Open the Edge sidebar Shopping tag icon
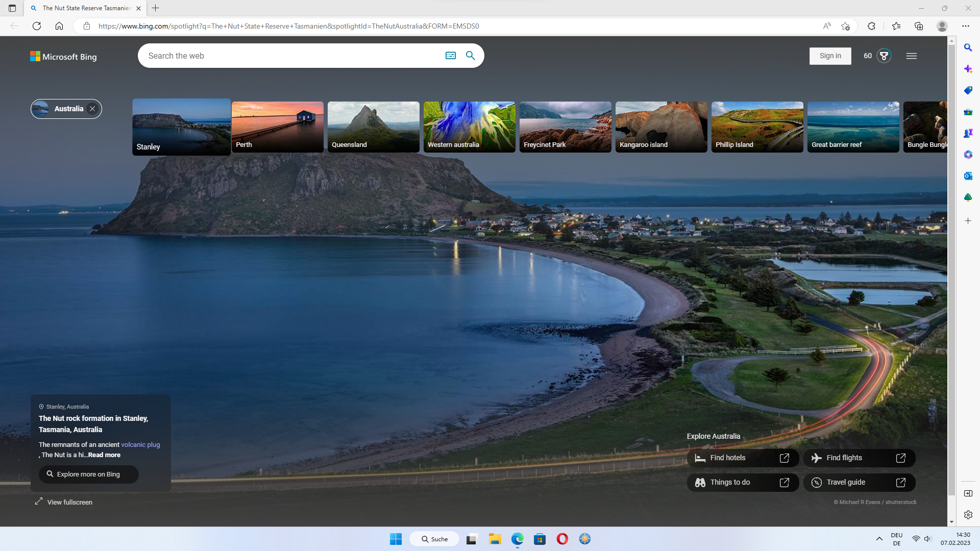This screenshot has width=980, height=551. pyautogui.click(x=968, y=90)
